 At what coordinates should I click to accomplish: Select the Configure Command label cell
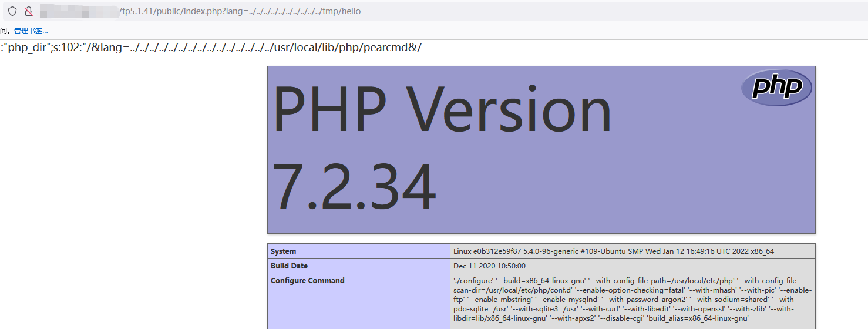coord(359,299)
